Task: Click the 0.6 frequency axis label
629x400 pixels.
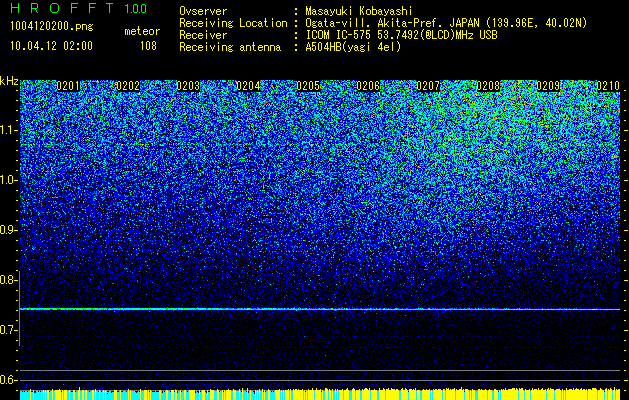Action: (x=8, y=380)
